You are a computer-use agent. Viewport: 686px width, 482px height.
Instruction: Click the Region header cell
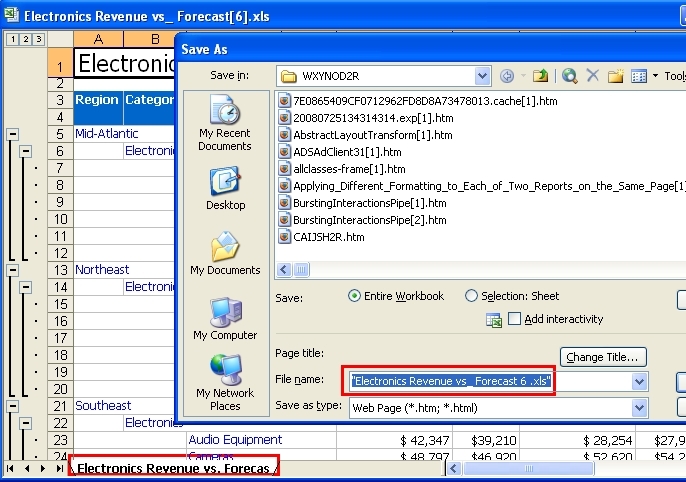(98, 108)
